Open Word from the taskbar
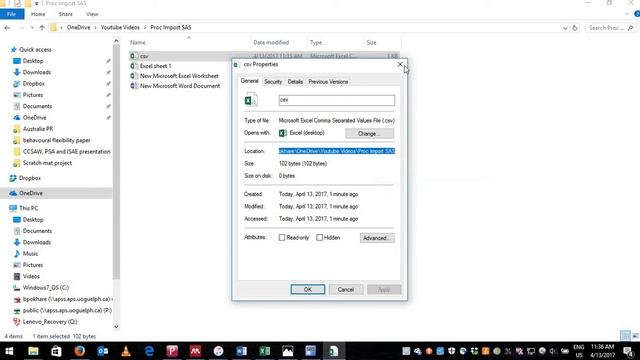This screenshot has height=360, width=640. pyautogui.click(x=241, y=351)
